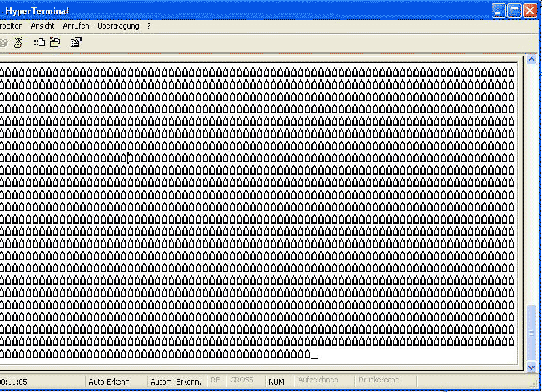Click the scrollbar down arrow
Image resolution: width=542 pixels, height=392 pixels.
pyautogui.click(x=531, y=367)
